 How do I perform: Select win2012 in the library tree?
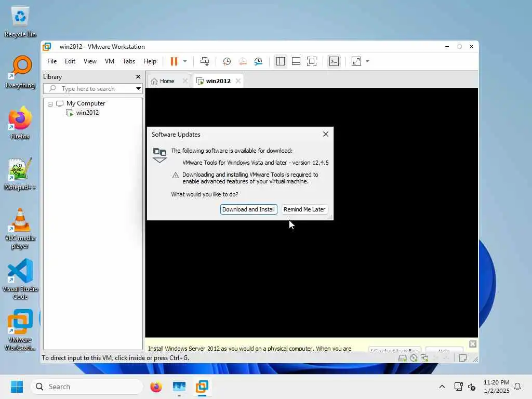87,113
